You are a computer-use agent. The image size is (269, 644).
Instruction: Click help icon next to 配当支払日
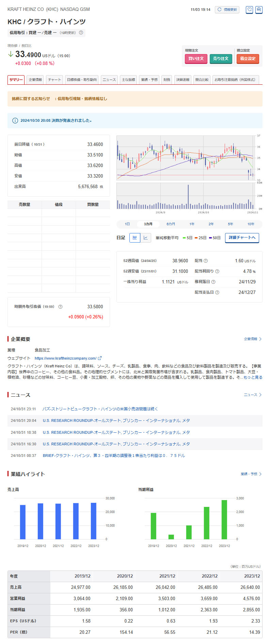tap(217, 293)
